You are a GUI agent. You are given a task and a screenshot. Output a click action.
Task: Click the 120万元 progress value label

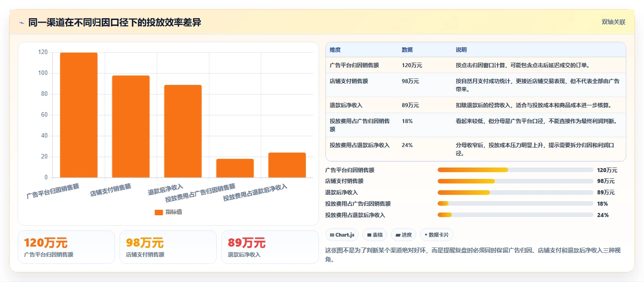607,170
